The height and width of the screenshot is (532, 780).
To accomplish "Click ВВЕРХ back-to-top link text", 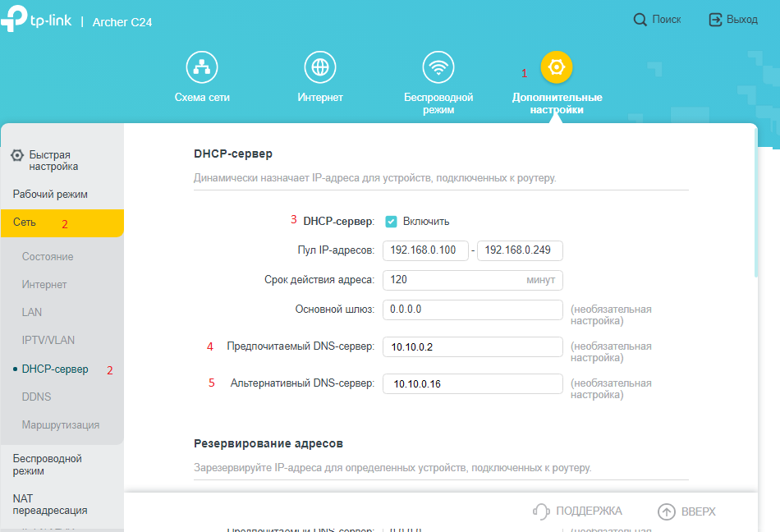I will pyautogui.click(x=699, y=511).
